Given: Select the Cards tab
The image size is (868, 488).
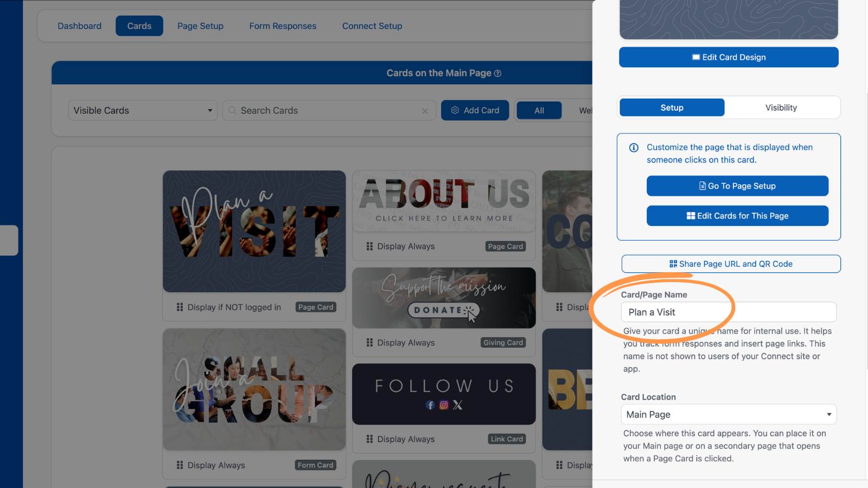Looking at the screenshot, I should [139, 26].
